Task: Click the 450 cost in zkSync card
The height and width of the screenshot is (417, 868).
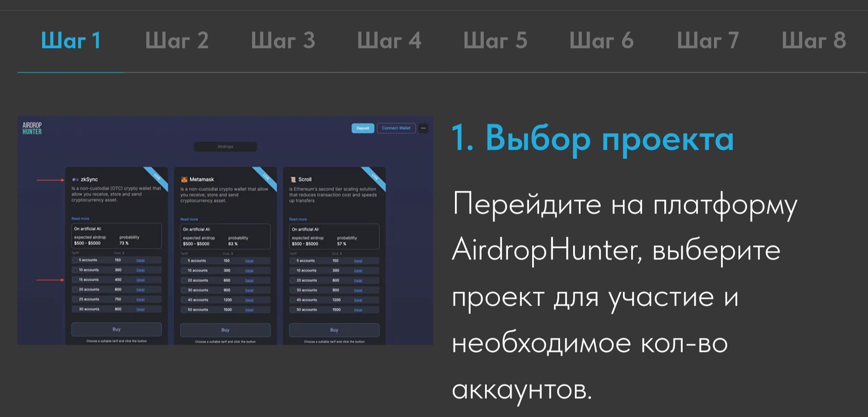Action: coord(118,280)
